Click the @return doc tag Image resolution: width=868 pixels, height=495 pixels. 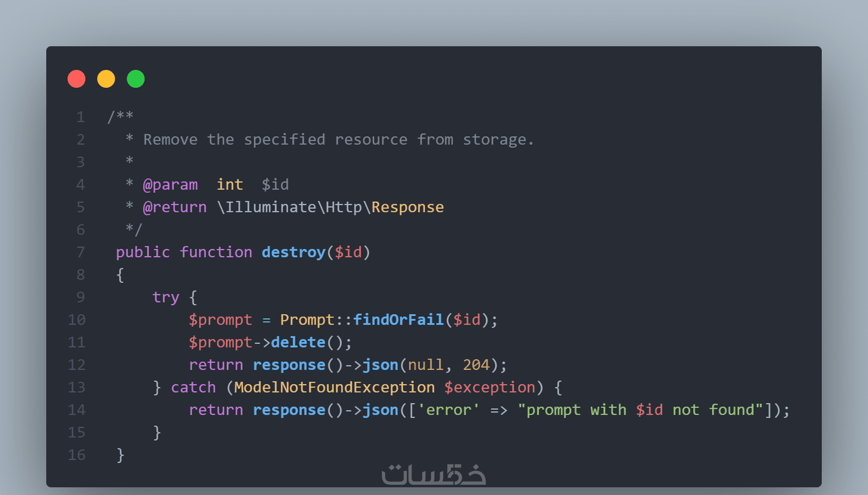[175, 207]
